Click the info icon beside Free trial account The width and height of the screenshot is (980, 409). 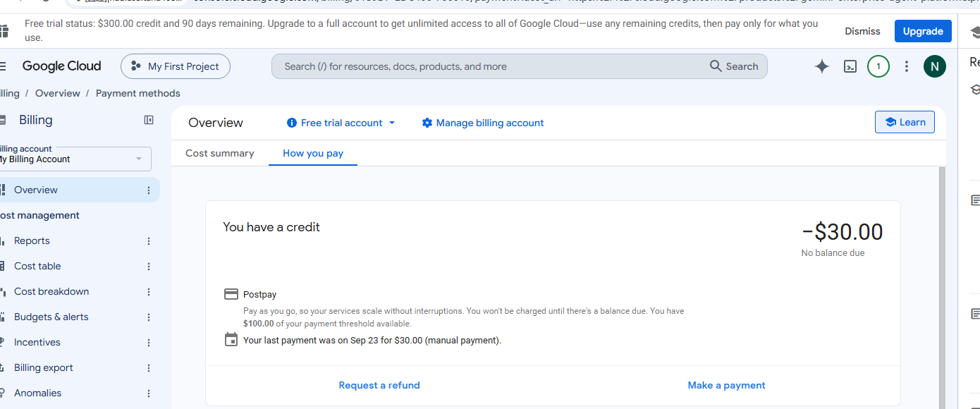tap(292, 123)
